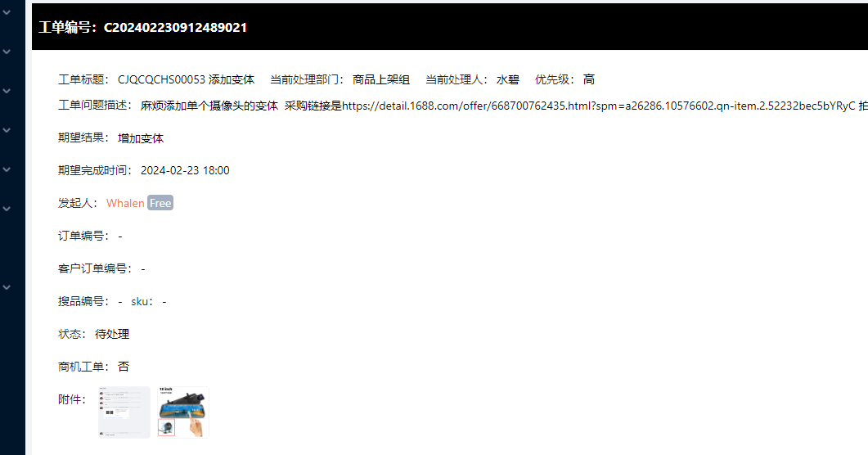Expand the second sidebar chevron from the top

(x=7, y=52)
